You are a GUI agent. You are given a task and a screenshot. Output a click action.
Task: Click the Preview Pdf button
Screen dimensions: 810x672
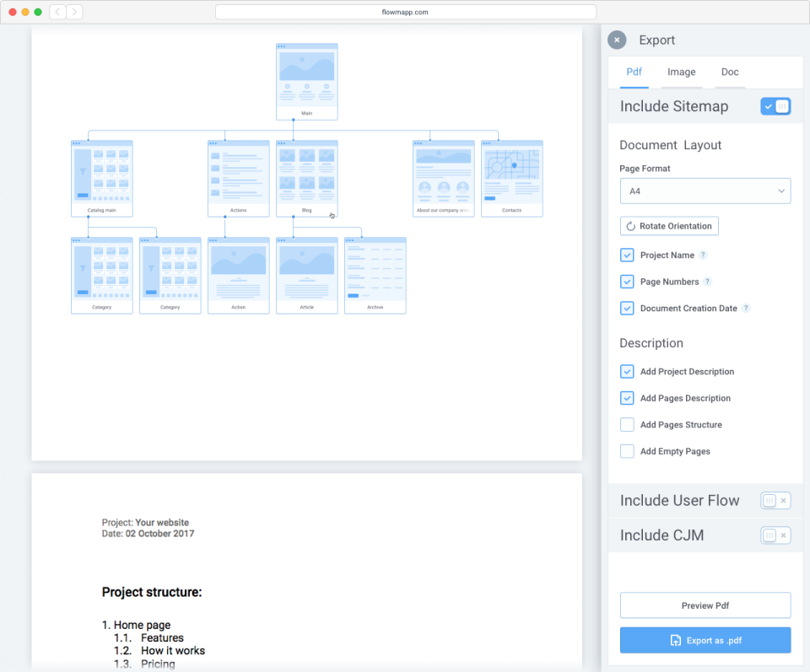(x=705, y=605)
